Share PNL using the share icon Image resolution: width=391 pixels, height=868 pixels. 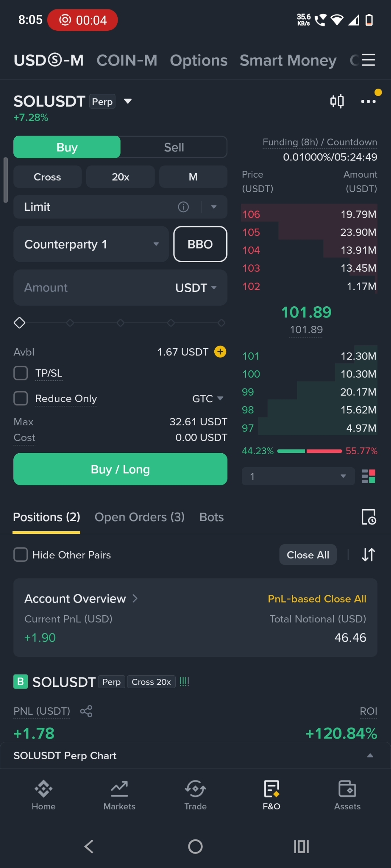click(x=86, y=711)
